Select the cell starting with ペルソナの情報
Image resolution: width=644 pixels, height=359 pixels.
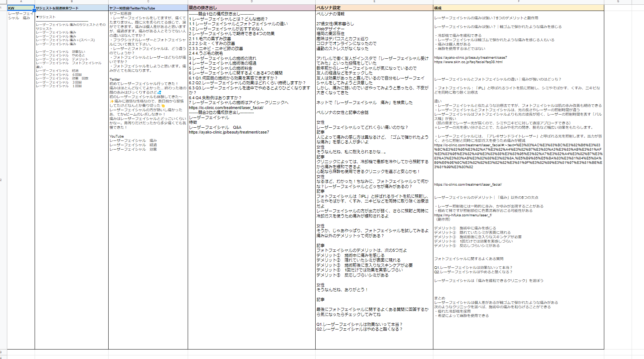point(374,180)
